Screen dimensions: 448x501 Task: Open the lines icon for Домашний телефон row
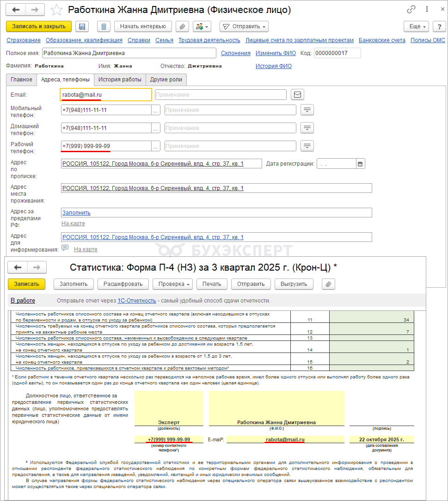pyautogui.click(x=307, y=128)
